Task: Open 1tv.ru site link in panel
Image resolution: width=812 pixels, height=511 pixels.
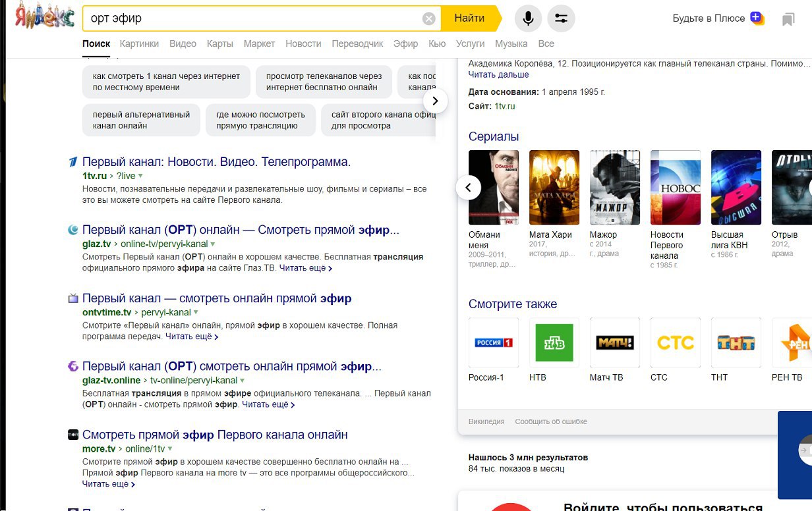Action: pos(505,106)
